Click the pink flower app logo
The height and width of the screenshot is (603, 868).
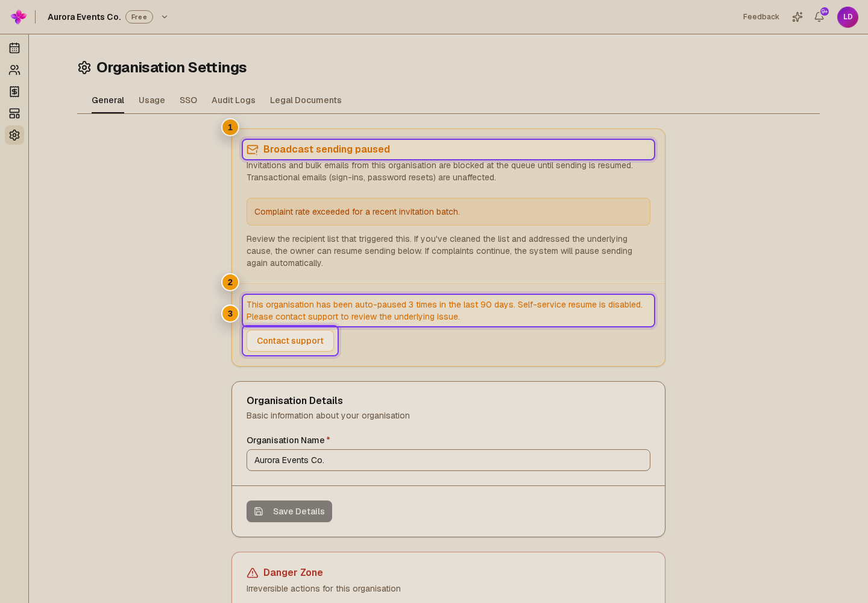[19, 17]
